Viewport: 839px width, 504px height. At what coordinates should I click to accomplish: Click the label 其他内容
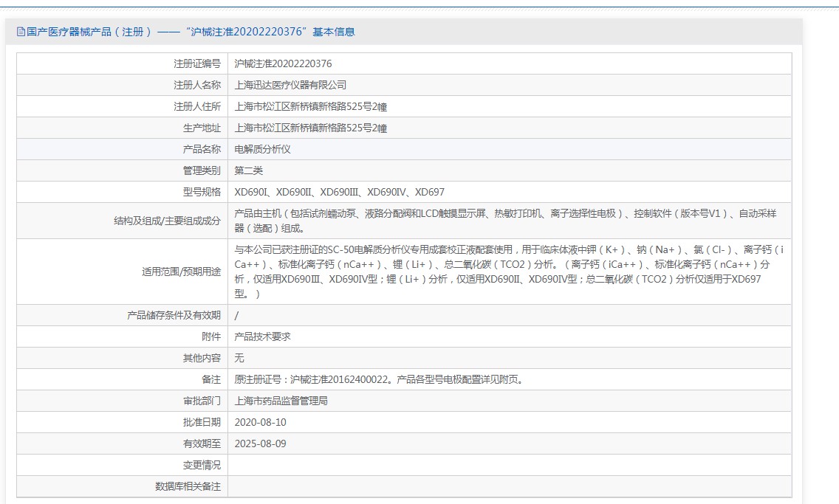202,358
